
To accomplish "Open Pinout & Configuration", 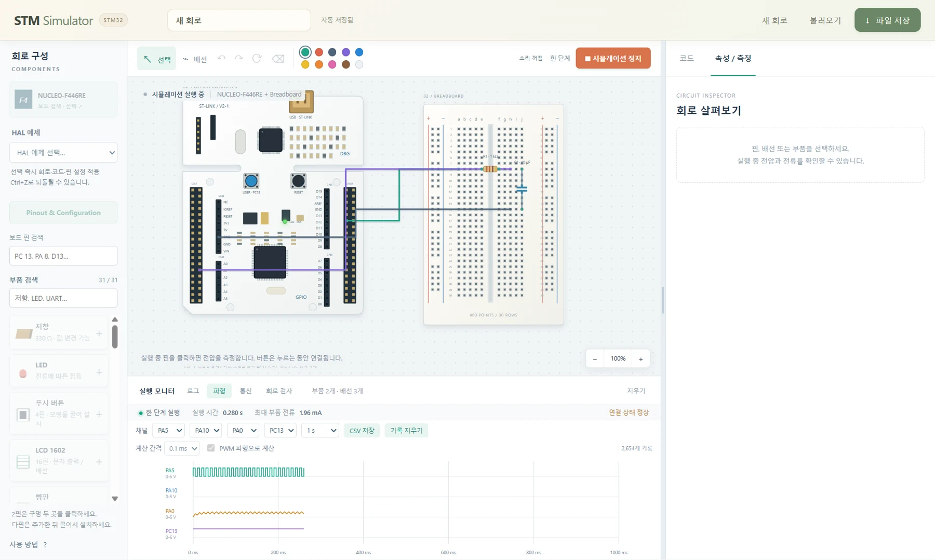I will coord(63,212).
